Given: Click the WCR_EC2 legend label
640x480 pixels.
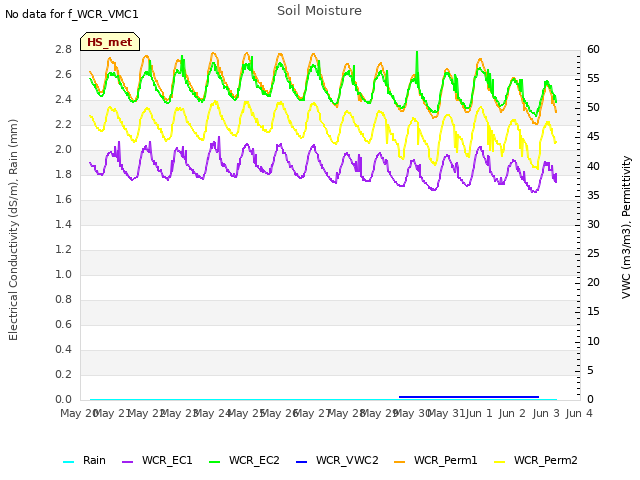Looking at the screenshot, I should (x=254, y=460).
